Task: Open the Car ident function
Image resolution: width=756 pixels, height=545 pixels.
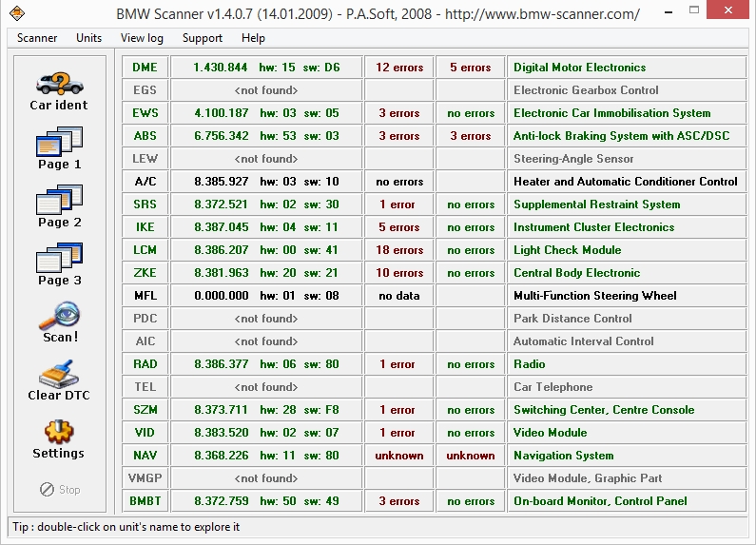Action: (59, 91)
